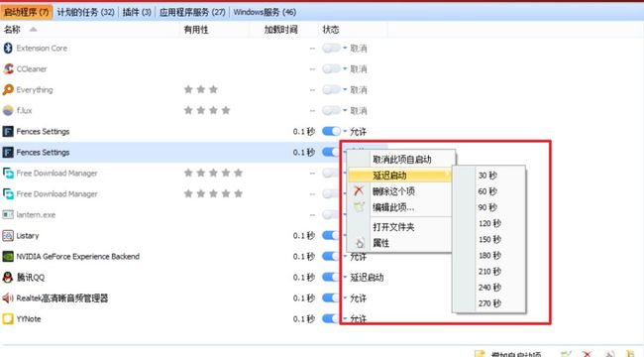Turn off the YNote startup switch

click(331, 318)
